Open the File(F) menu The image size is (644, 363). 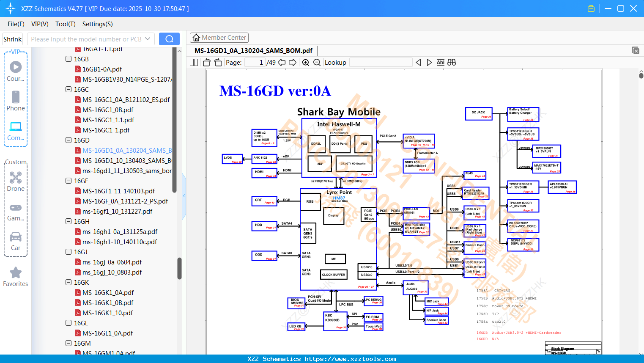point(16,24)
